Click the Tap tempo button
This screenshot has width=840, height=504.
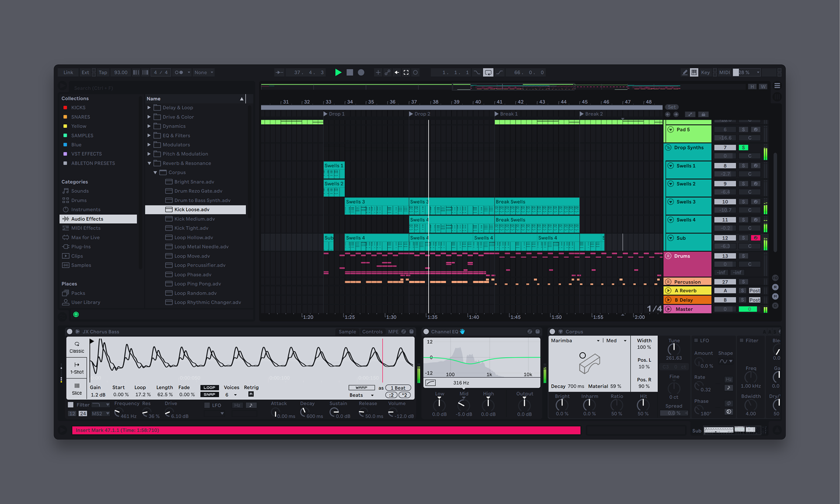coord(103,73)
